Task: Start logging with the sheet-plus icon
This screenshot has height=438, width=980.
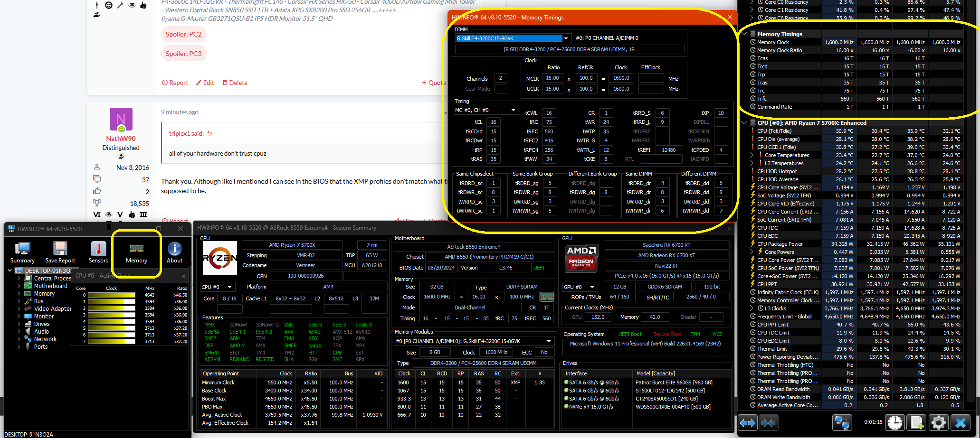Action: pyautogui.click(x=917, y=422)
